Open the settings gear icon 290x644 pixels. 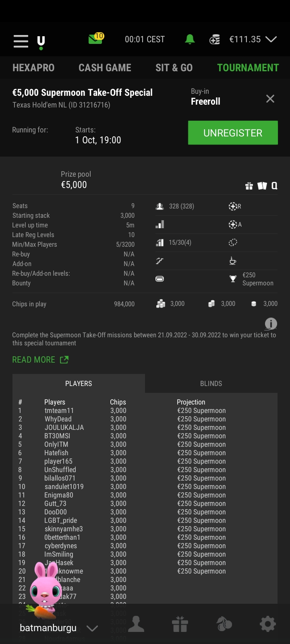coord(268,624)
